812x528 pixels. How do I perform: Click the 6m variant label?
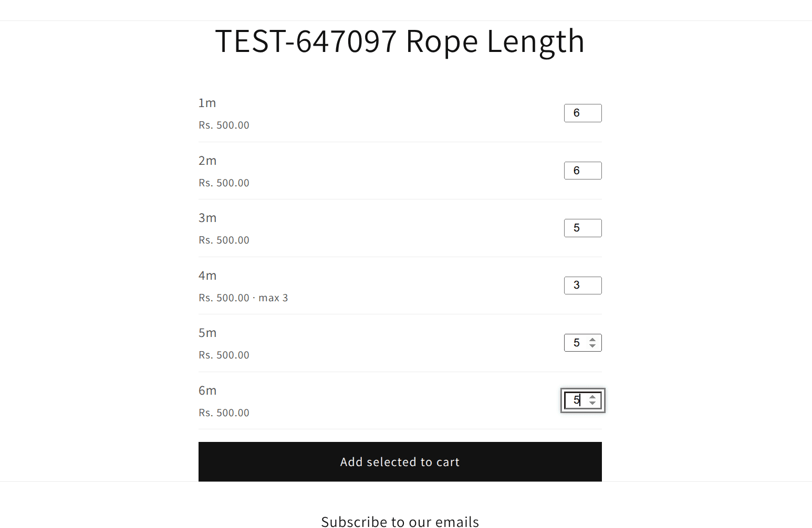207,390
